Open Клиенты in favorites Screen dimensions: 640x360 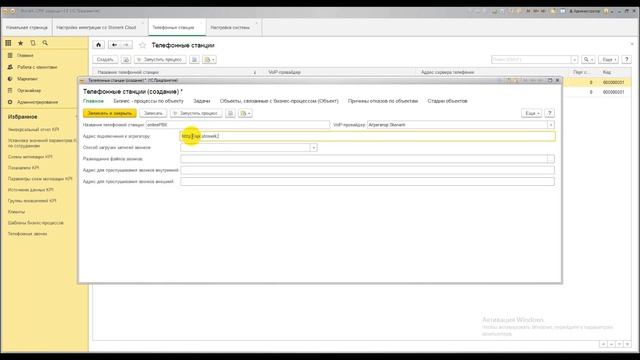pyautogui.click(x=16, y=212)
